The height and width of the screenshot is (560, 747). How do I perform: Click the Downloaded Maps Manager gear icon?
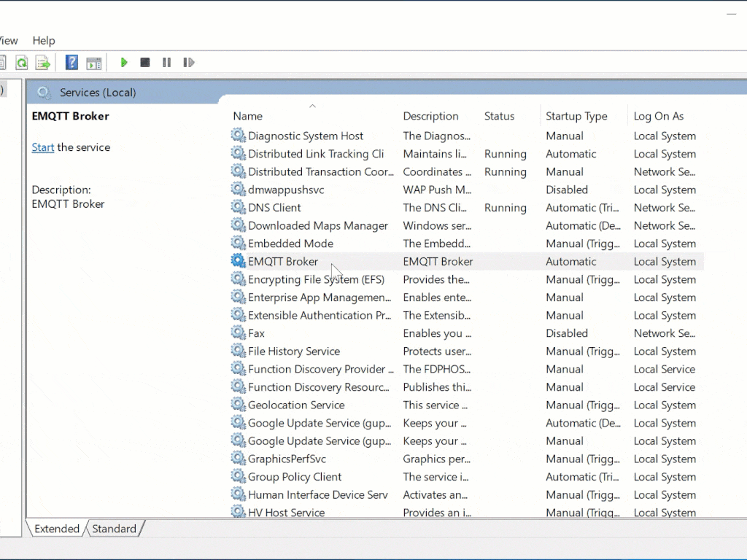pyautogui.click(x=239, y=225)
